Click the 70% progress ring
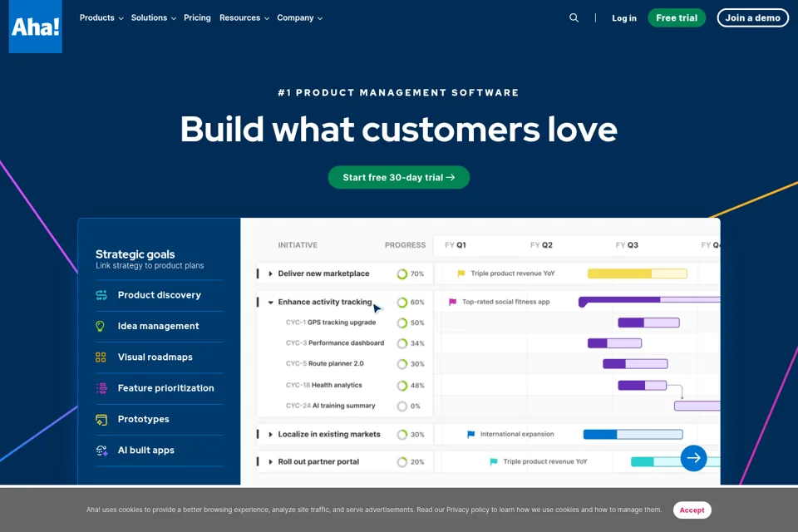This screenshot has width=798, height=532. [402, 273]
